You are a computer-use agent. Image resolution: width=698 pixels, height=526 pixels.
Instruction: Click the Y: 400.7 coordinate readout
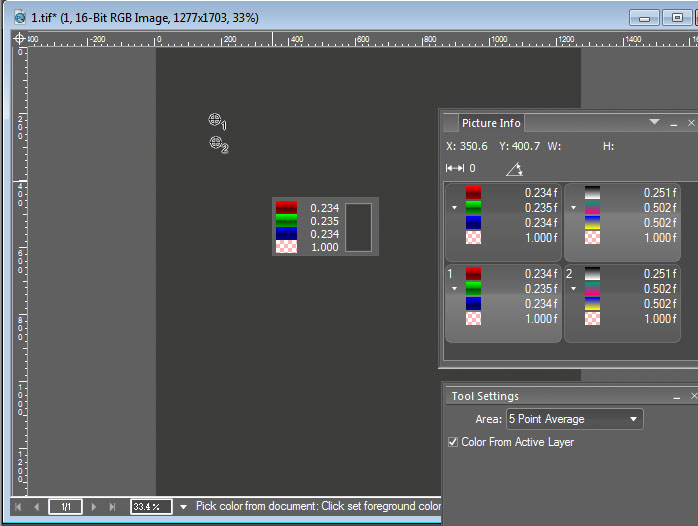[519, 146]
